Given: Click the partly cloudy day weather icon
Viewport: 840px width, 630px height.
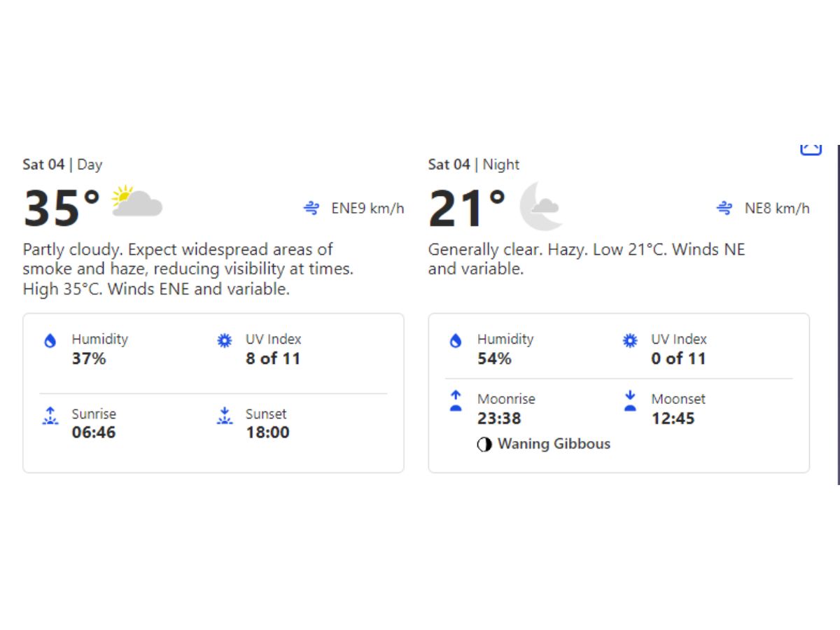Looking at the screenshot, I should [x=138, y=204].
